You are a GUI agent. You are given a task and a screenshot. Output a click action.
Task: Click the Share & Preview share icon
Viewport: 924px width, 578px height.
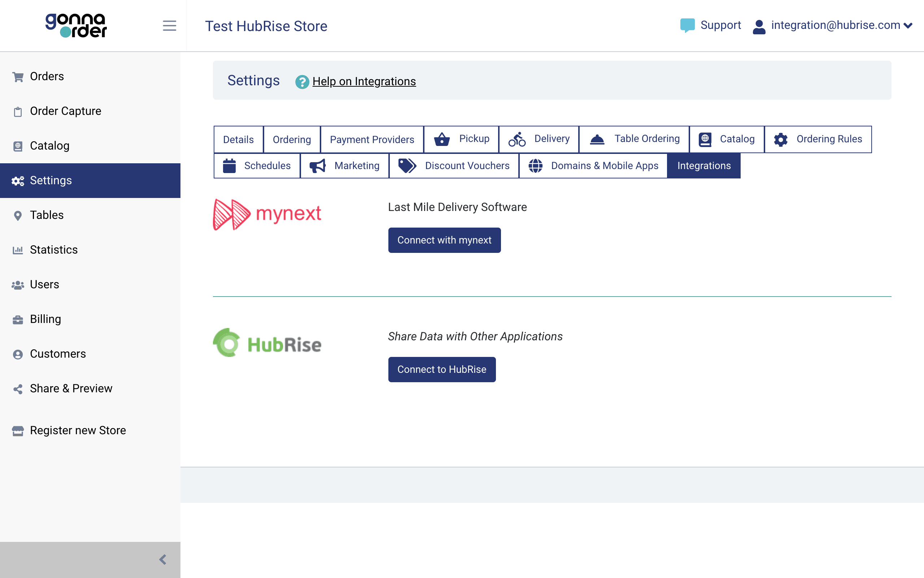(18, 389)
